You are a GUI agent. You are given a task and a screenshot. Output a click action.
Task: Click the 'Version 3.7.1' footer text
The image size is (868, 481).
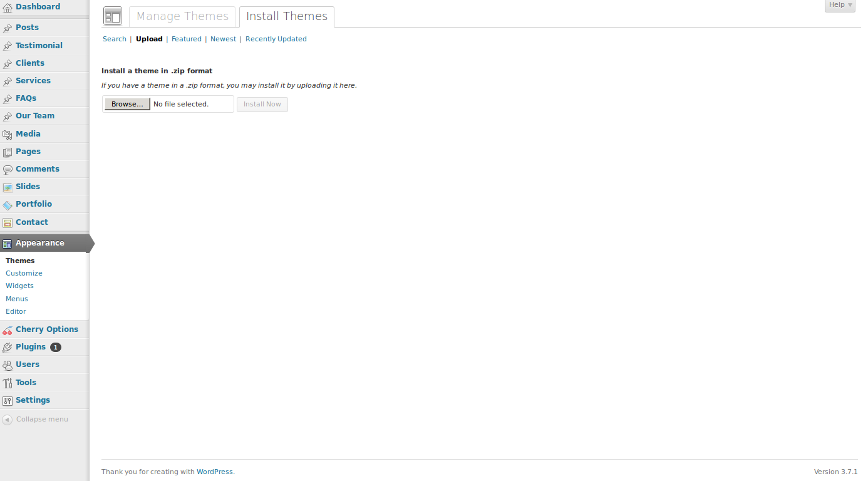[835, 472]
